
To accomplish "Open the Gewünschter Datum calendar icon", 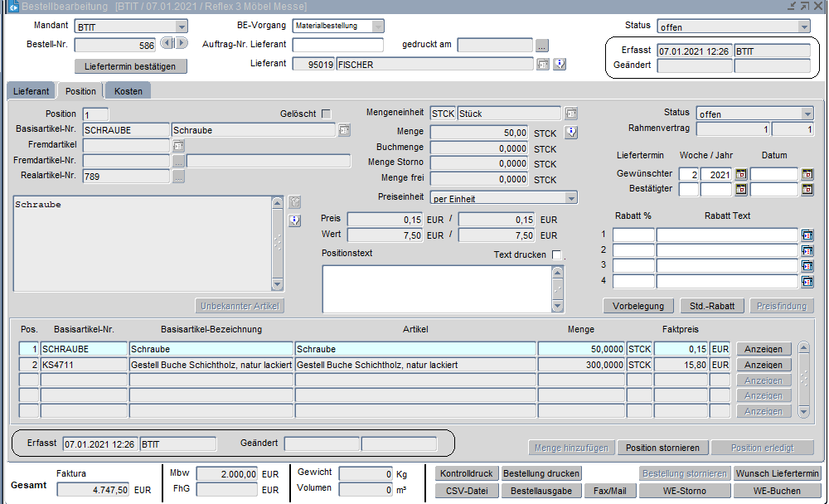I will [807, 174].
